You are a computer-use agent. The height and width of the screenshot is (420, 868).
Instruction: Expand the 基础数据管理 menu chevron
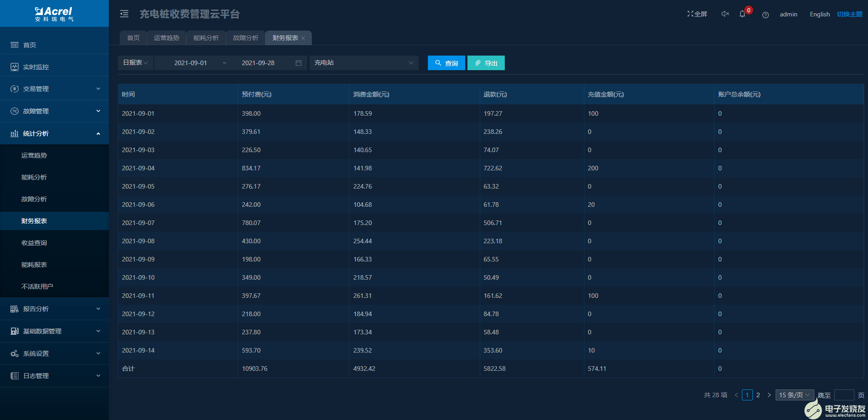point(98,331)
